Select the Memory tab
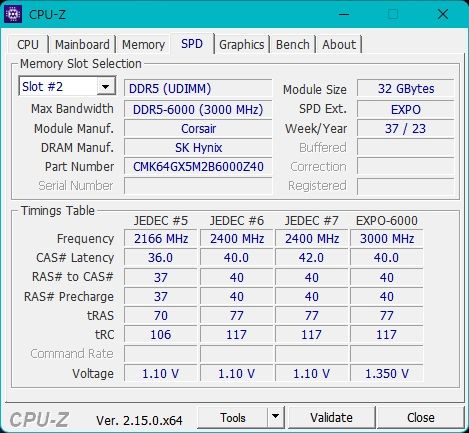Screen dimensions: 469x433 coord(143,44)
